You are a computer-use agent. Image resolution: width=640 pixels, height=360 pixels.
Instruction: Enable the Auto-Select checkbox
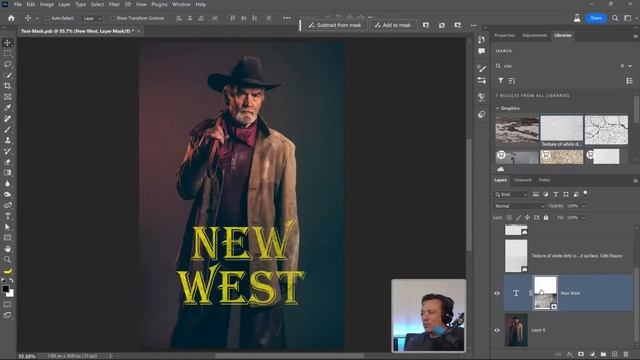coord(47,18)
